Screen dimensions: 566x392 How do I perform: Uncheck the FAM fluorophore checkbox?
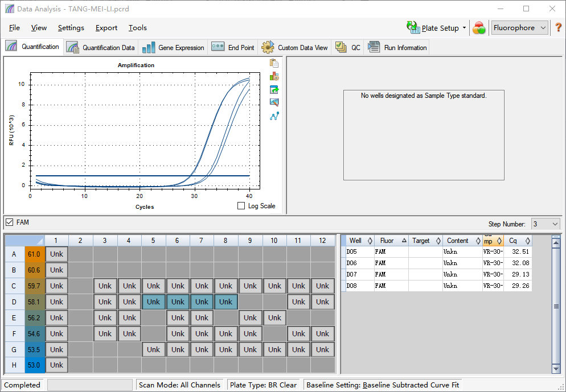click(x=9, y=222)
